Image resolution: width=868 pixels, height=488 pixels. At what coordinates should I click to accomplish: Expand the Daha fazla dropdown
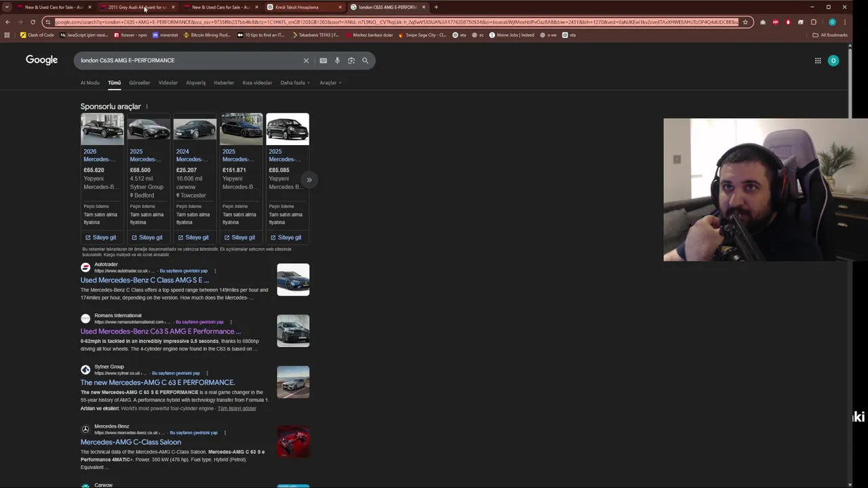point(295,83)
